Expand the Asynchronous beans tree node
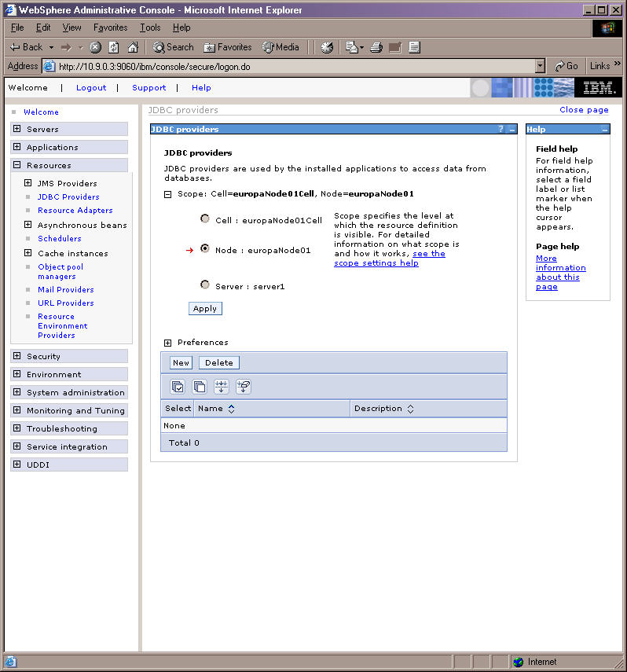The height and width of the screenshot is (672, 627). click(27, 225)
